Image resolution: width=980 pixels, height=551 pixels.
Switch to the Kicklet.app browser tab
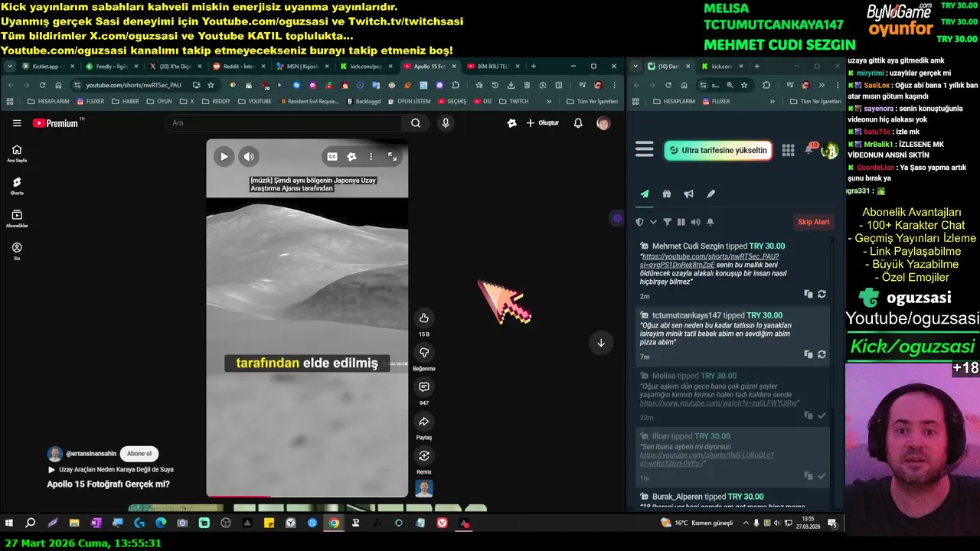(47, 67)
